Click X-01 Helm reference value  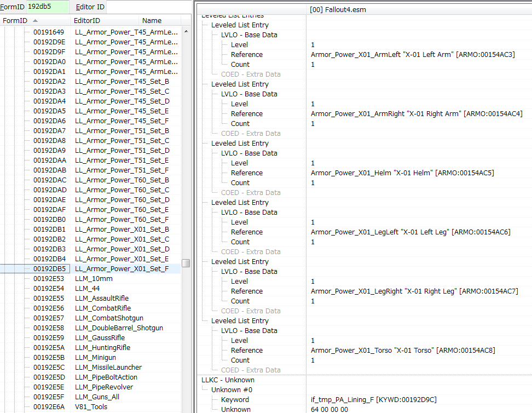point(402,173)
